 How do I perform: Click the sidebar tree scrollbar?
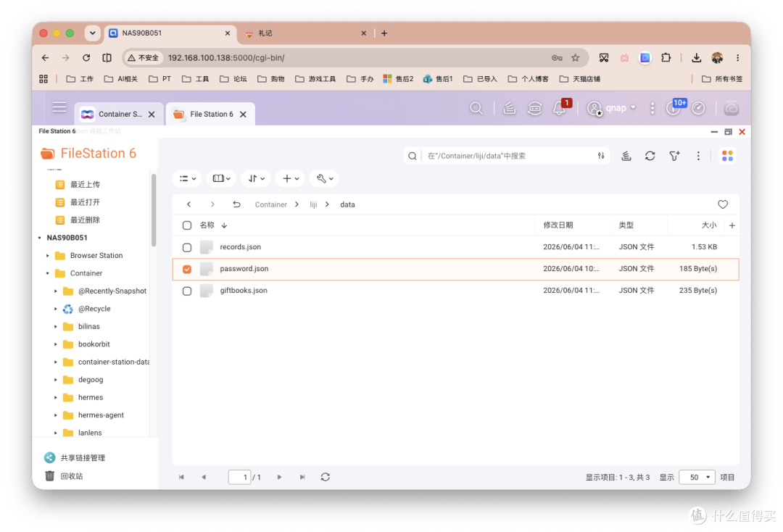tap(153, 210)
